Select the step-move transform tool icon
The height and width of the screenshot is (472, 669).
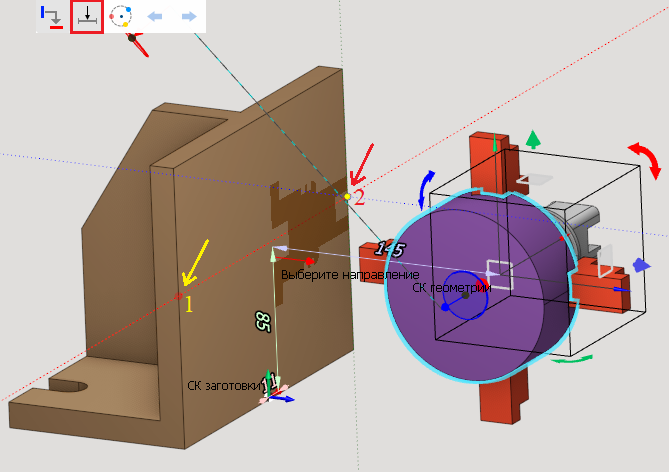(x=52, y=17)
